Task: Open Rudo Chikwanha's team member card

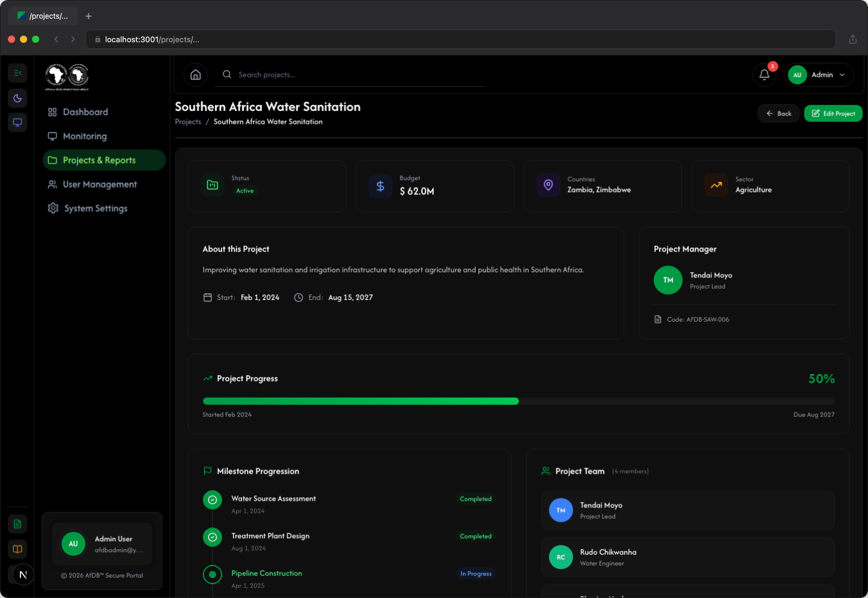Action: pyautogui.click(x=688, y=558)
